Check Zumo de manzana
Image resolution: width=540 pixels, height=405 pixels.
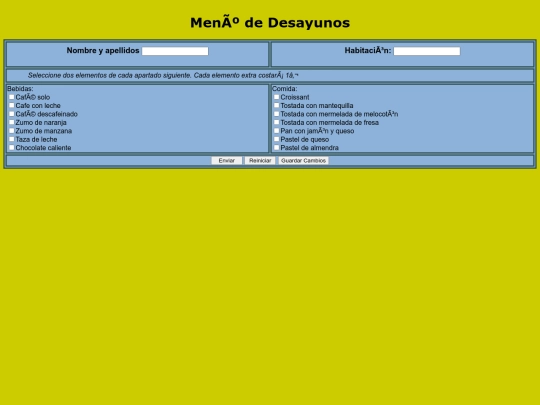12,131
